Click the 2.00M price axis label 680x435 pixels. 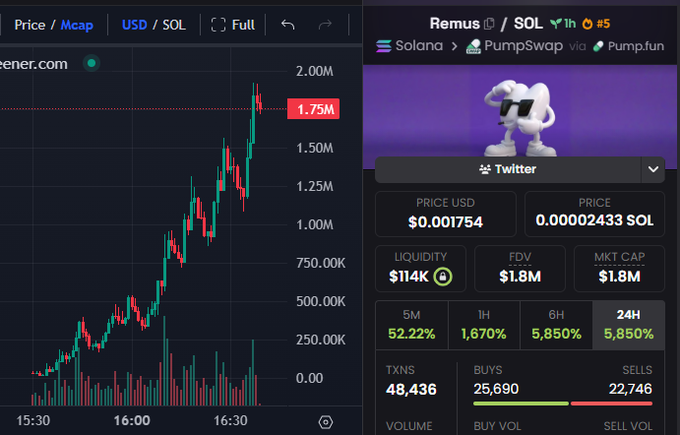click(x=314, y=71)
